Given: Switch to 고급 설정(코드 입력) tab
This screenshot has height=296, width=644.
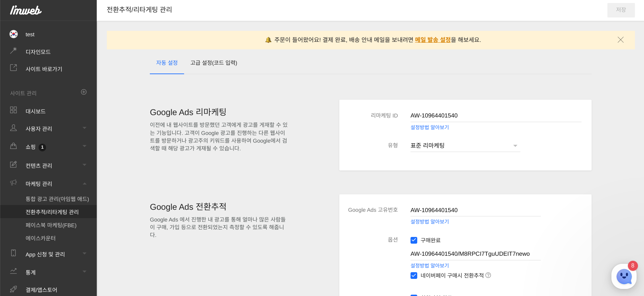Looking at the screenshot, I should pos(214,63).
